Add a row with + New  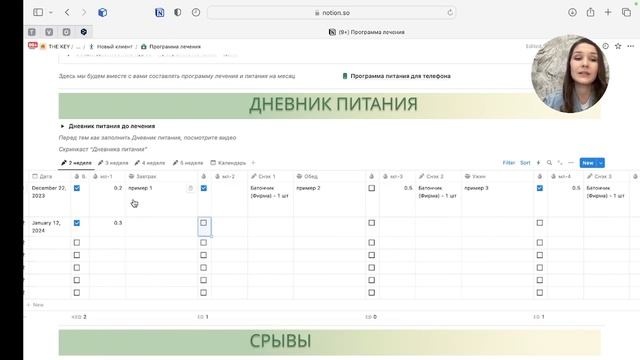tap(36, 305)
